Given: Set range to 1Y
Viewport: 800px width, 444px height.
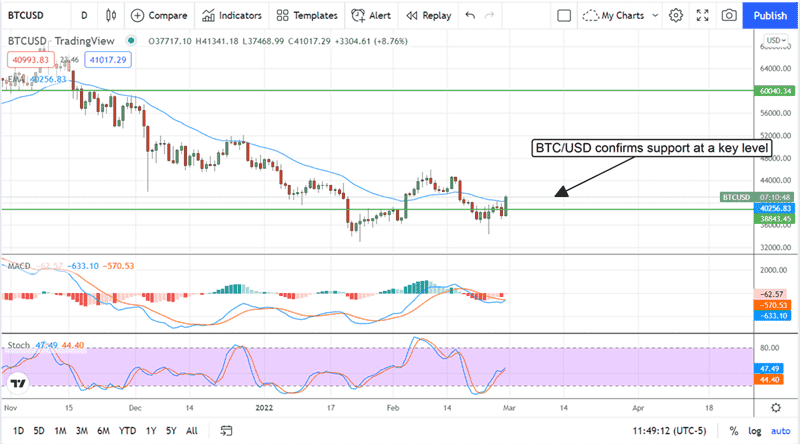Looking at the screenshot, I should pos(151,431).
